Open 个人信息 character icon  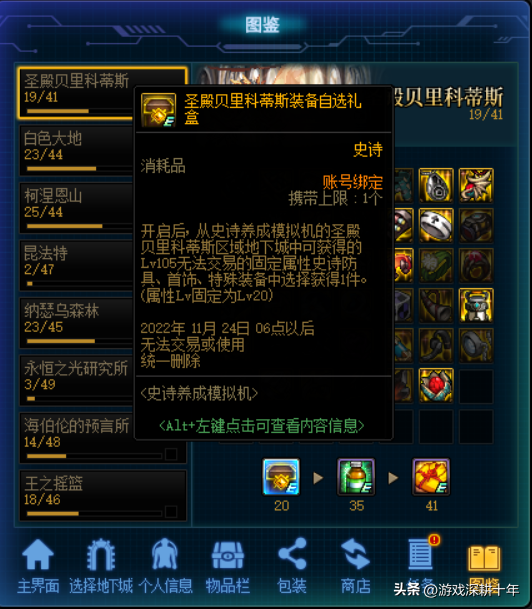click(165, 554)
